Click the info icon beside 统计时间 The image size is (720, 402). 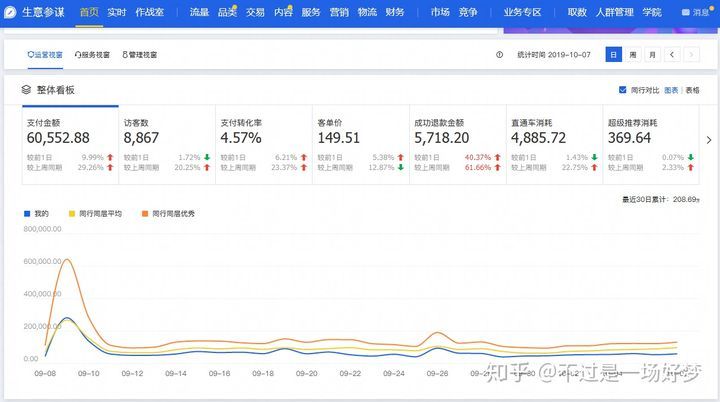(500, 55)
